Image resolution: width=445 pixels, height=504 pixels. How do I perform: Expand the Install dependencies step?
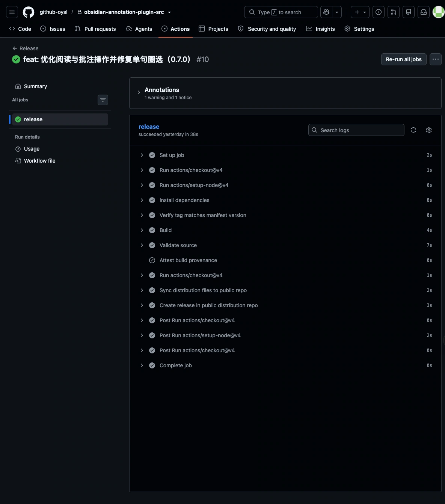tap(285, 200)
